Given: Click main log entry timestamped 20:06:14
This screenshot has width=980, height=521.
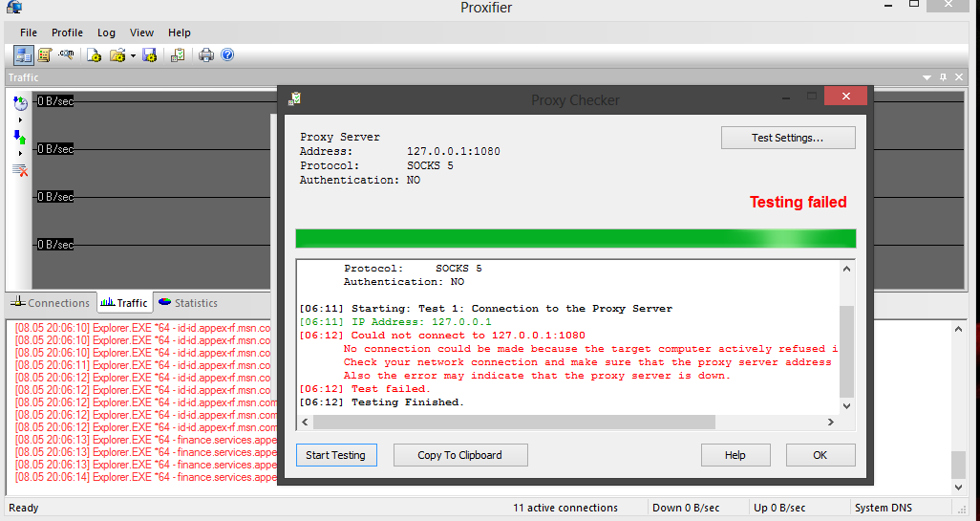Looking at the screenshot, I should tap(146, 477).
